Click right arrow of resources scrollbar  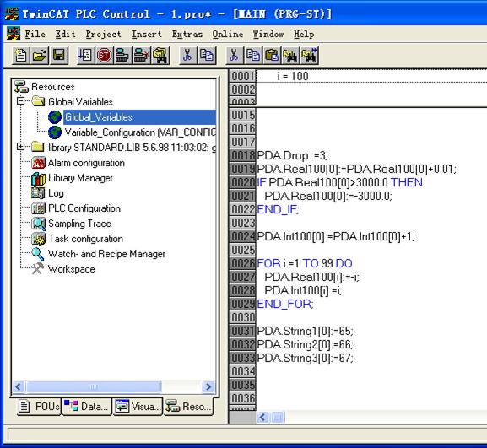click(x=208, y=387)
